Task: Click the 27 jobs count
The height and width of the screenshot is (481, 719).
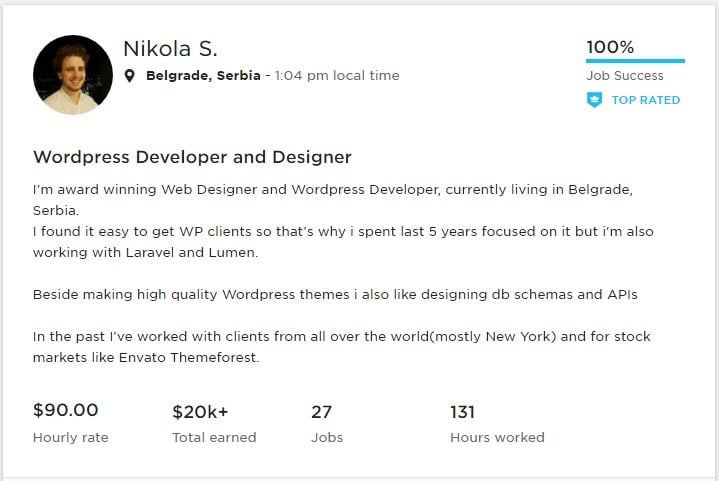Action: pos(322,411)
